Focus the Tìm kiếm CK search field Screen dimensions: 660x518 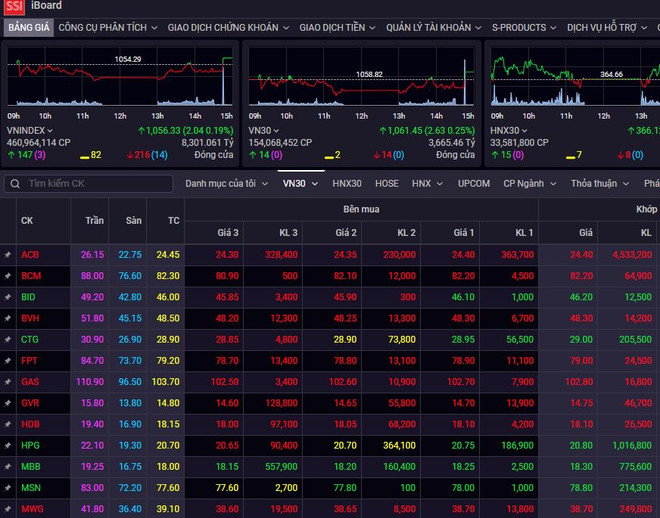point(98,184)
